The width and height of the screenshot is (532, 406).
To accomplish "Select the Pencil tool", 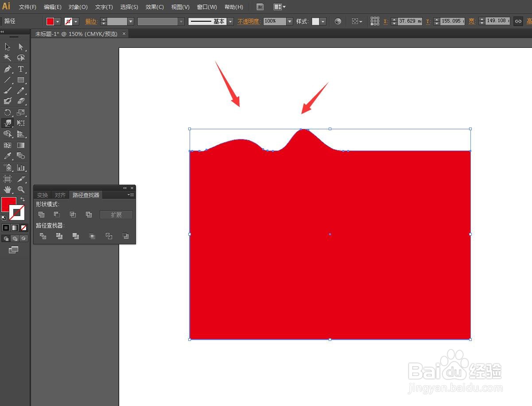I will point(21,90).
